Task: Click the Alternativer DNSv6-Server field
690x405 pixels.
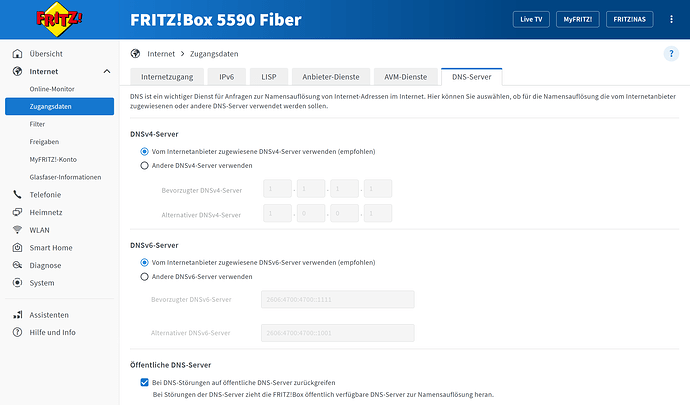Action: click(338, 333)
